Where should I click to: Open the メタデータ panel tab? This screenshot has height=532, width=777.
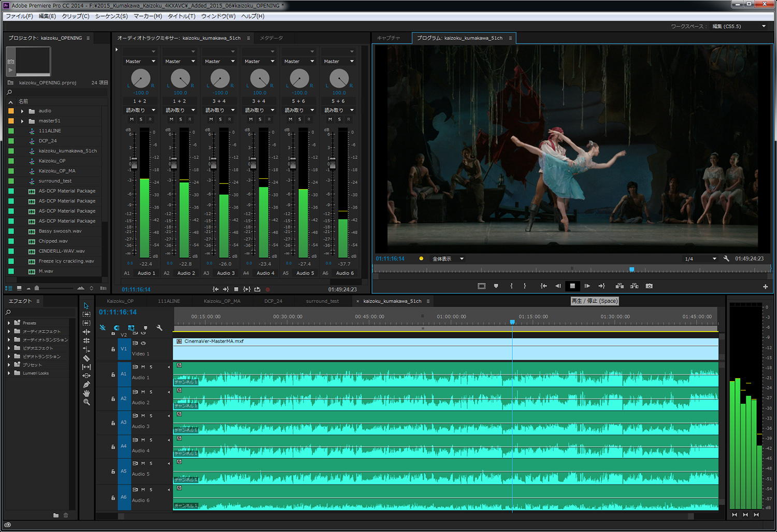point(271,38)
